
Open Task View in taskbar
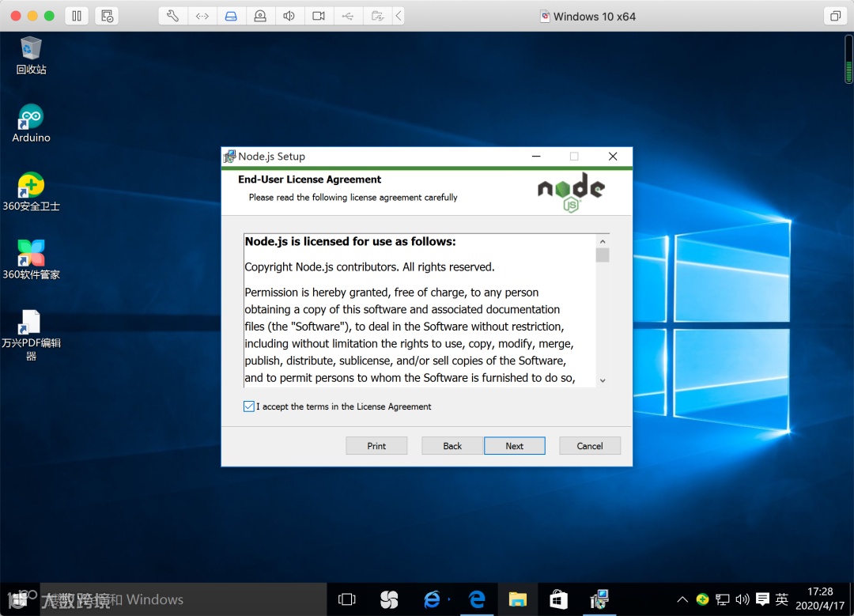point(347,599)
